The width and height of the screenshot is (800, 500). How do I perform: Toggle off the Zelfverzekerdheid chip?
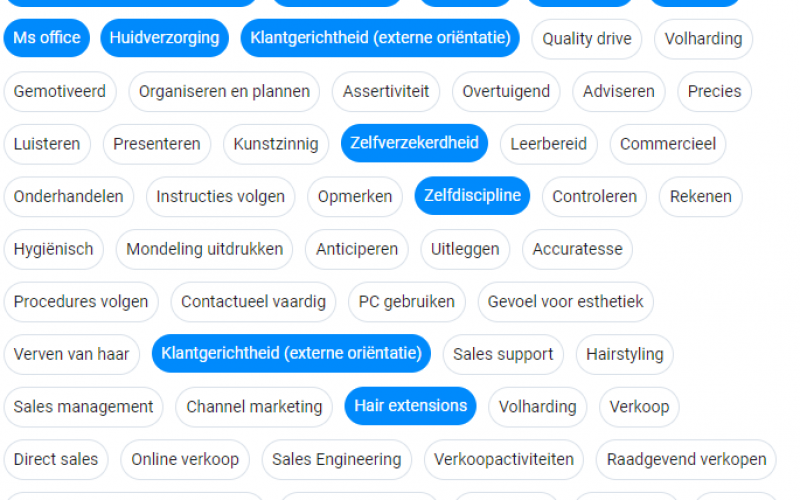[414, 143]
